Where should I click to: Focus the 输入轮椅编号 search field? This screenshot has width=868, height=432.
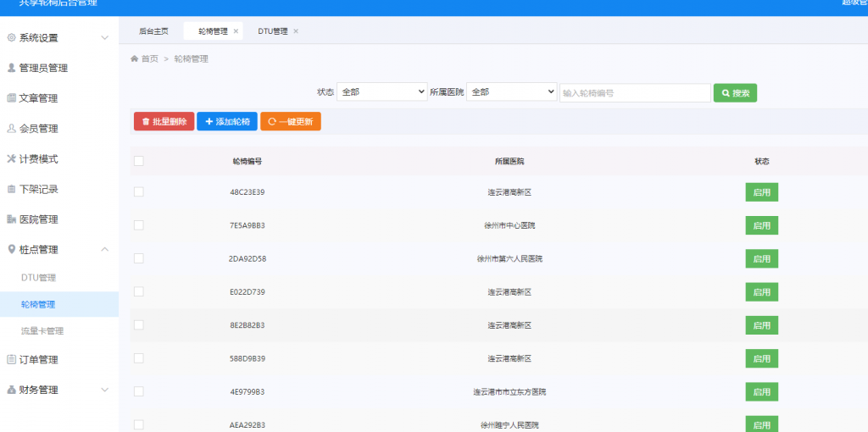(x=635, y=93)
